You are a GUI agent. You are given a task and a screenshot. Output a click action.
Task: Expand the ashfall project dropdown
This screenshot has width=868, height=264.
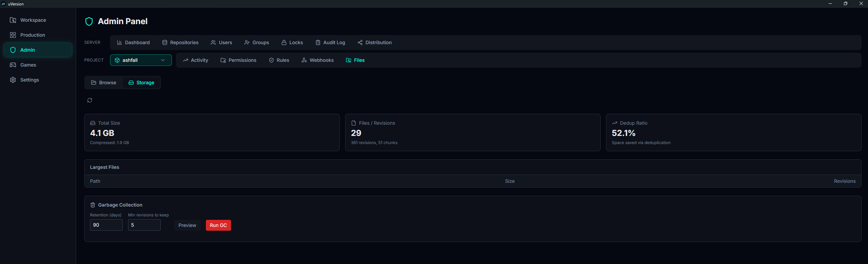[141, 60]
